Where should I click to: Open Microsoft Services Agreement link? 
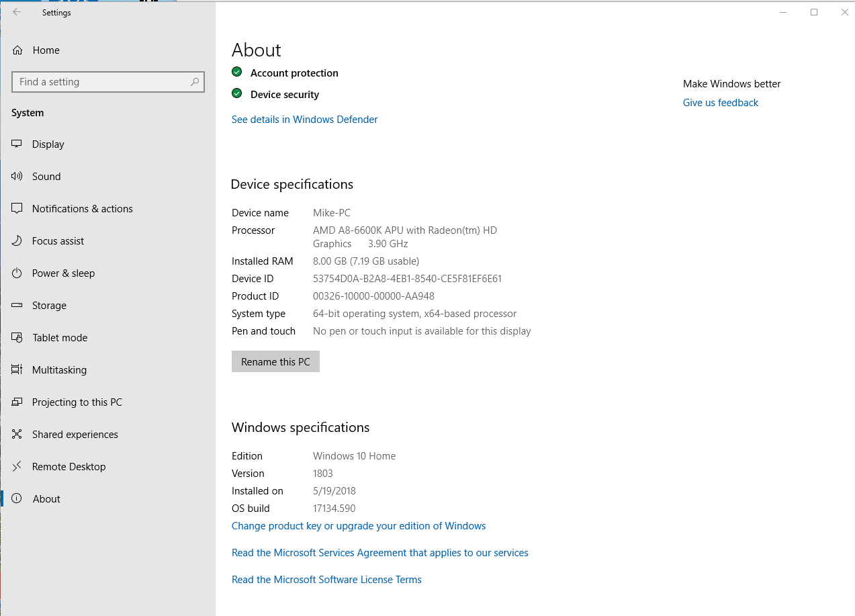tap(380, 553)
